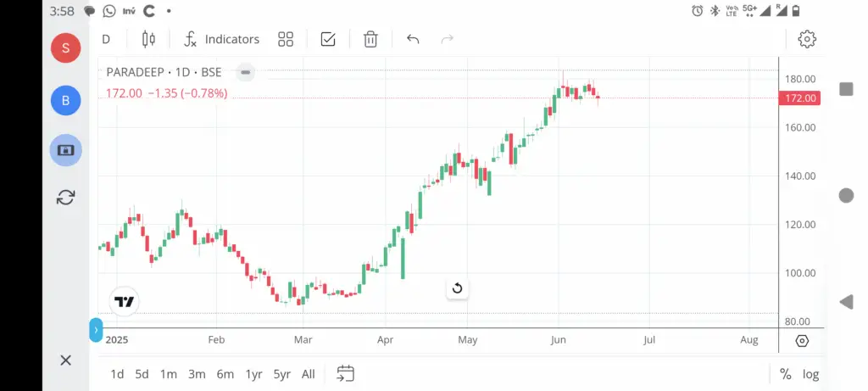Click the 172.00 price label on axis

798,98
